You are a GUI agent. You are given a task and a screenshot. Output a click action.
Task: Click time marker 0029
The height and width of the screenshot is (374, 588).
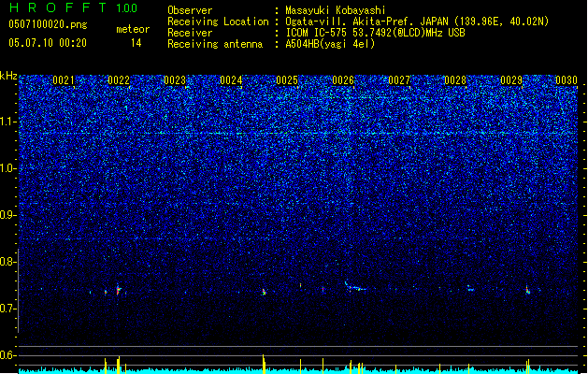pyautogui.click(x=511, y=80)
